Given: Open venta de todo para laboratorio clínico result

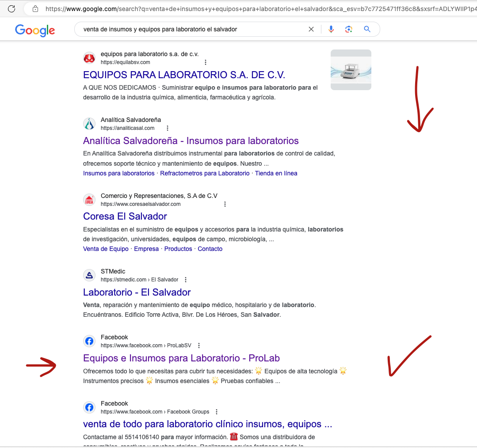Looking at the screenshot, I should (207, 424).
